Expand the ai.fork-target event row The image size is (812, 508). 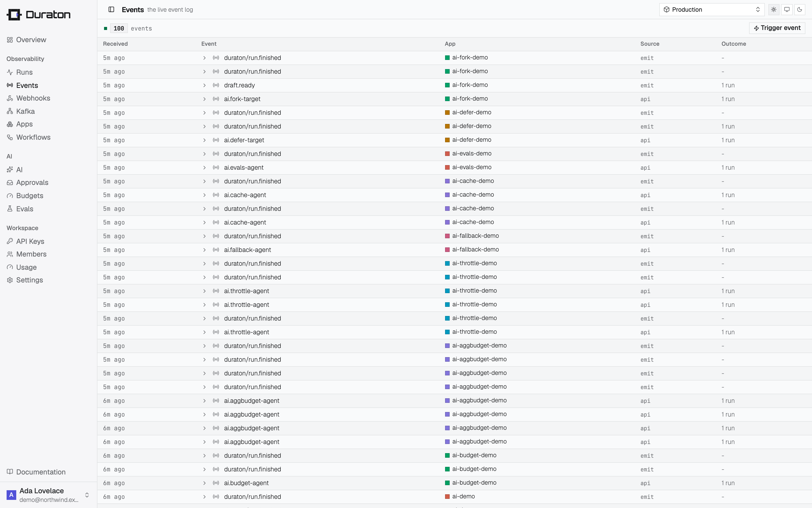coord(204,99)
